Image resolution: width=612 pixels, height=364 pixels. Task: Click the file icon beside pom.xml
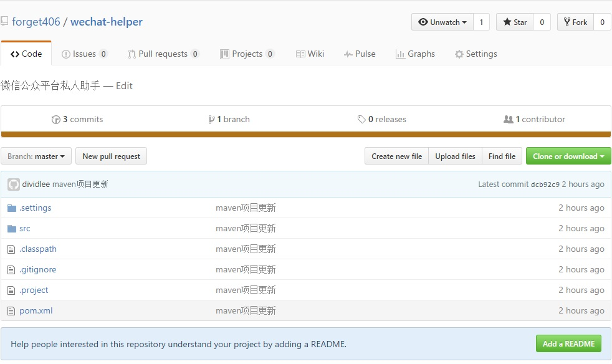point(11,311)
